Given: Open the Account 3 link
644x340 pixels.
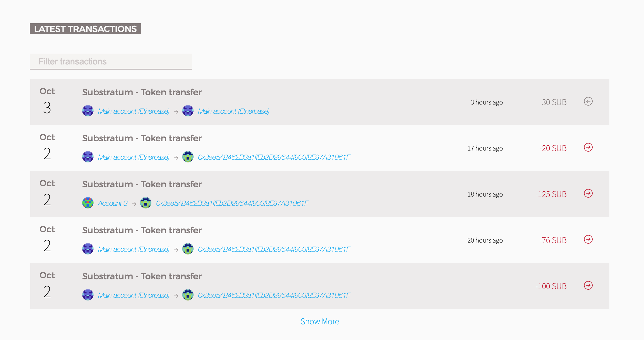Looking at the screenshot, I should tap(113, 203).
